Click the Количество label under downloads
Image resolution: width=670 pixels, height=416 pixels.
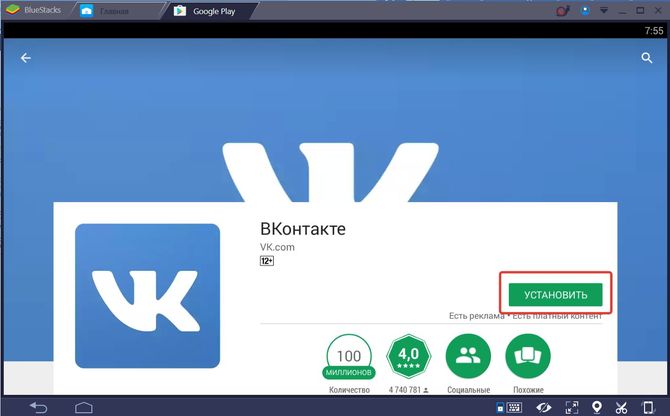tap(349, 390)
